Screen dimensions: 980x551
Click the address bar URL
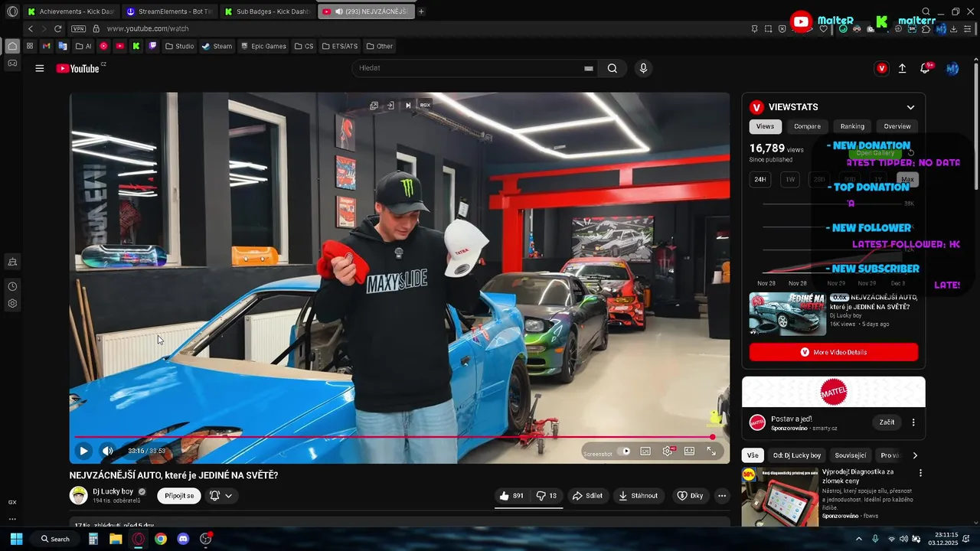click(x=148, y=28)
